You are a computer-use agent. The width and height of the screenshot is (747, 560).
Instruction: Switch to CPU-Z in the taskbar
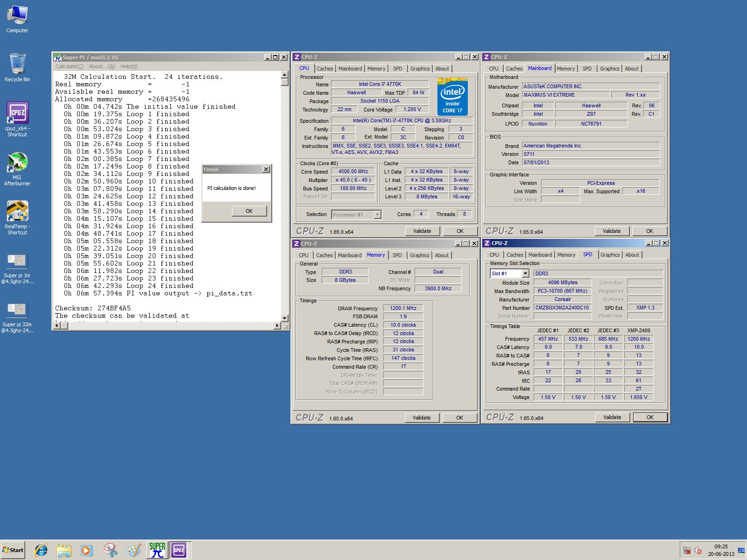(x=179, y=550)
